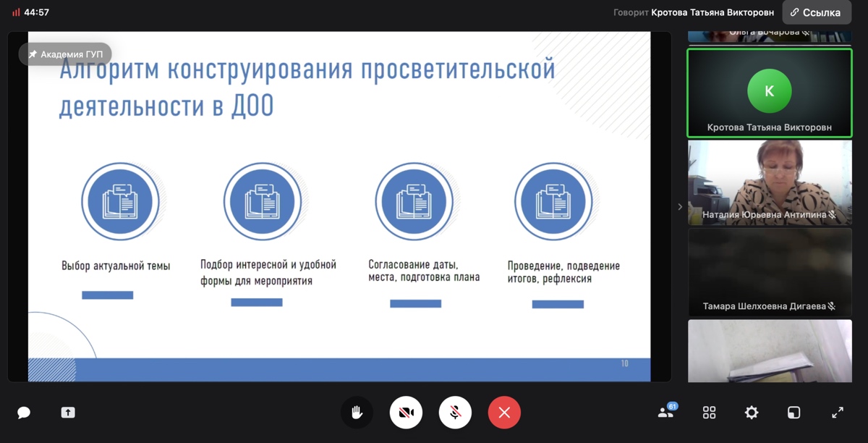Copy meeting link via Ссылка button
Viewport: 868px width, 443px height.
816,12
